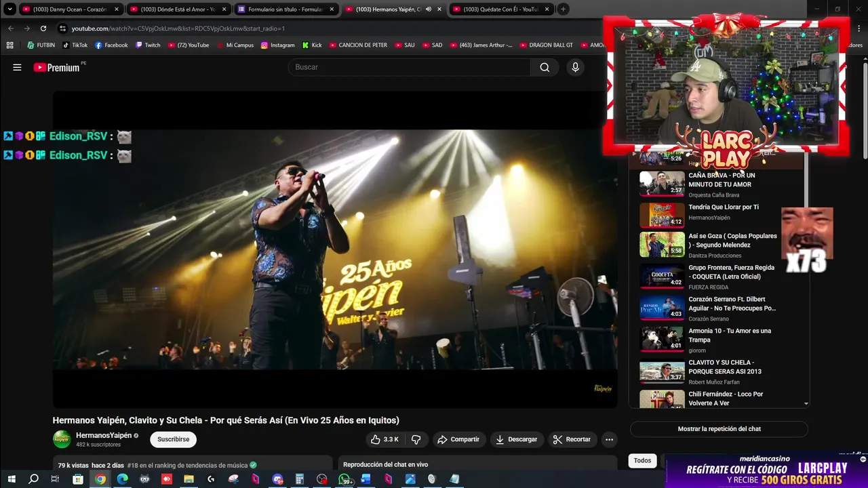The height and width of the screenshot is (488, 868).
Task: Open CLAVITO Y SU CHELA PORQUE SERAS ASI 2013
Action: point(725,367)
